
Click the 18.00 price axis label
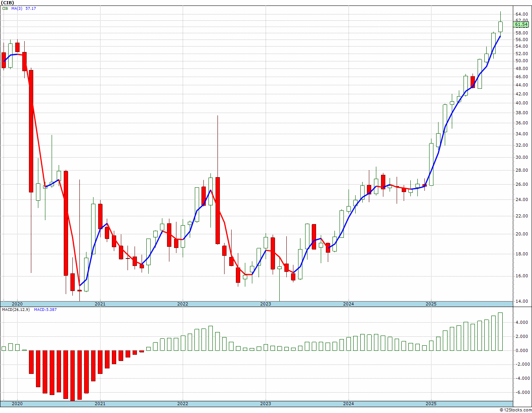coord(521,254)
